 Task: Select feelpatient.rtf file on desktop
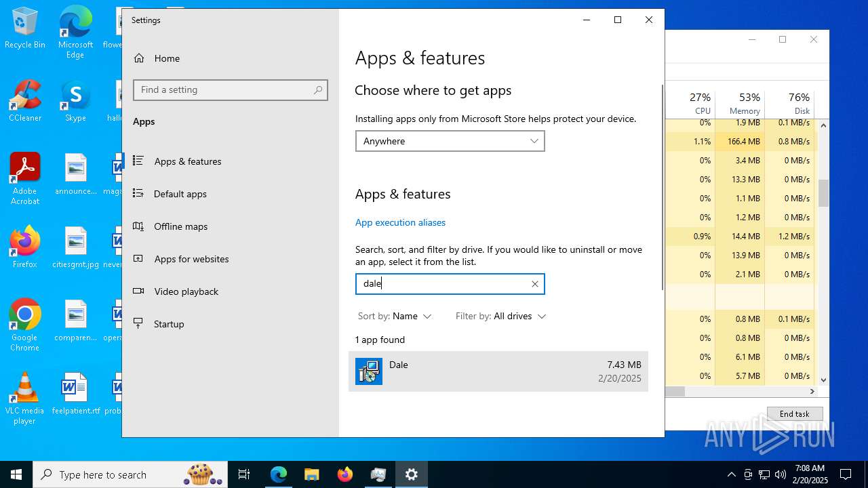[75, 394]
